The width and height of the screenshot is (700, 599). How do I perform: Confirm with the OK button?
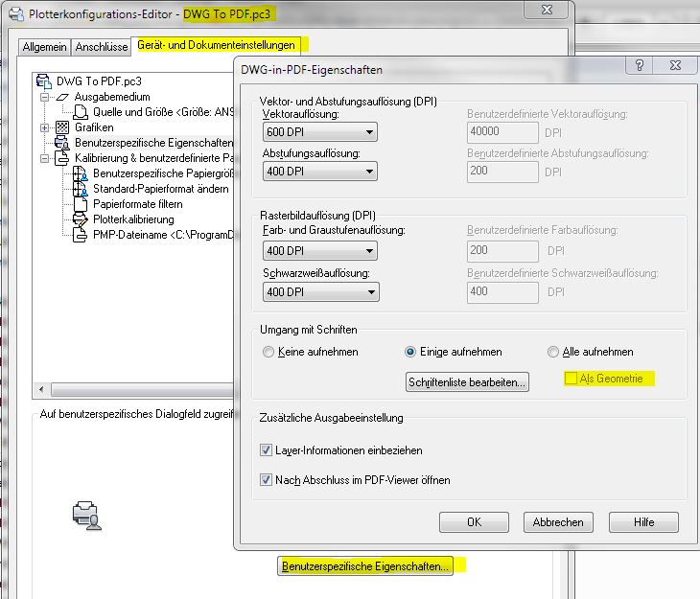[x=474, y=522]
